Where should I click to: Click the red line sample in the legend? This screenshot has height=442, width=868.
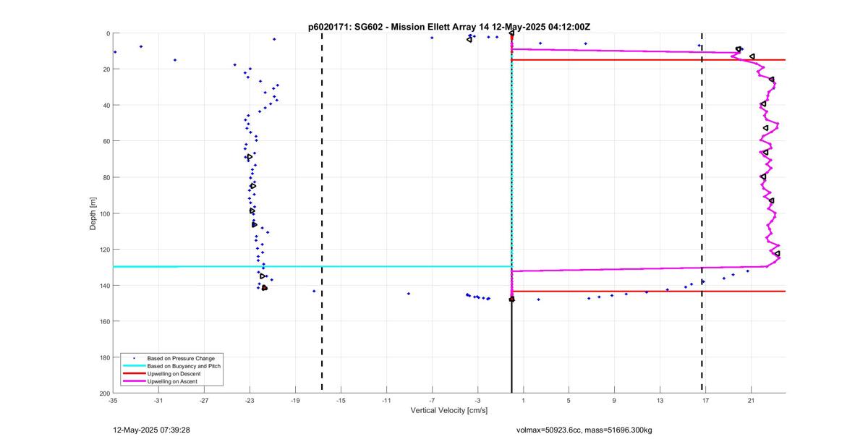(134, 373)
